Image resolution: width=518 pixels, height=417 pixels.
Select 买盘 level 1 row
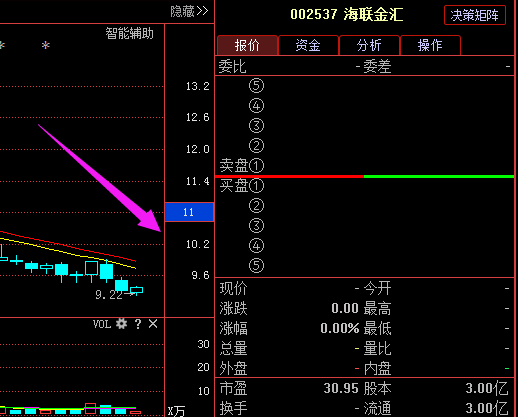365,186
